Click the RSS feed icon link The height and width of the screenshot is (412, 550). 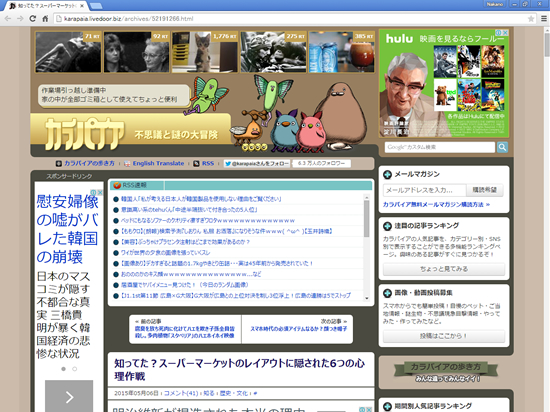click(204, 163)
